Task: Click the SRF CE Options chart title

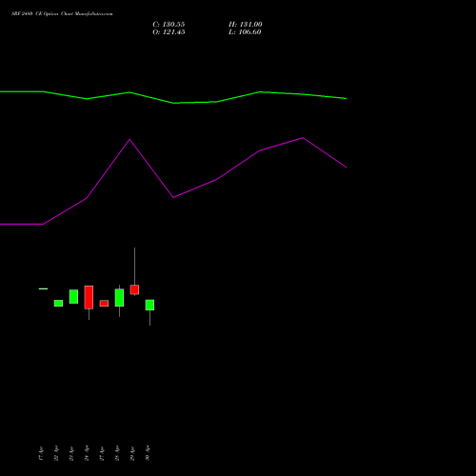Action: pyautogui.click(x=62, y=14)
